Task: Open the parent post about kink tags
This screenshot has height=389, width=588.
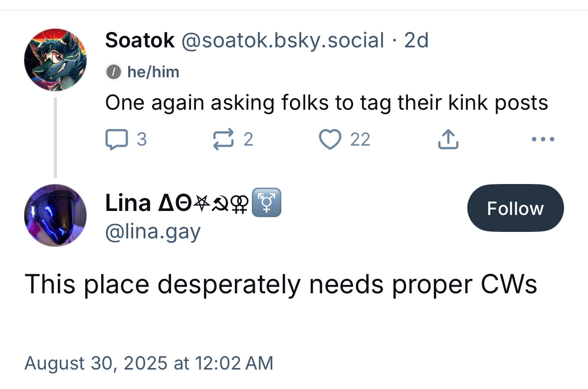Action: pyautogui.click(x=327, y=103)
